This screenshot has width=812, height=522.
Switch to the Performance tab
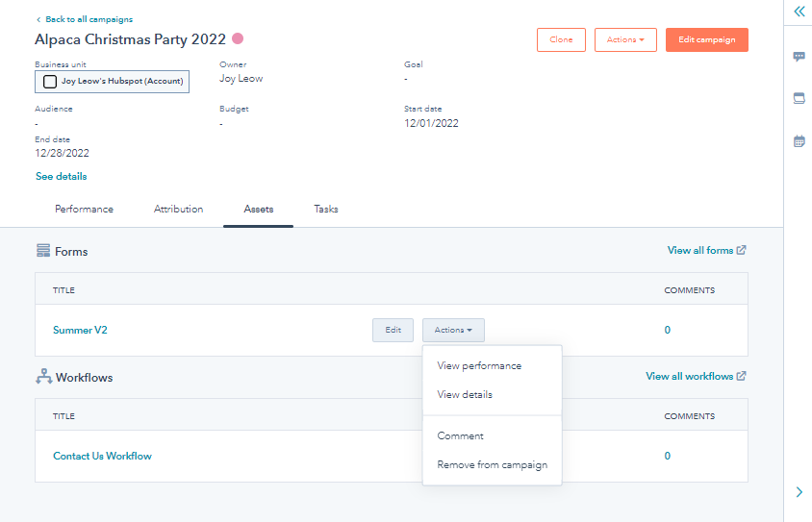(x=84, y=209)
